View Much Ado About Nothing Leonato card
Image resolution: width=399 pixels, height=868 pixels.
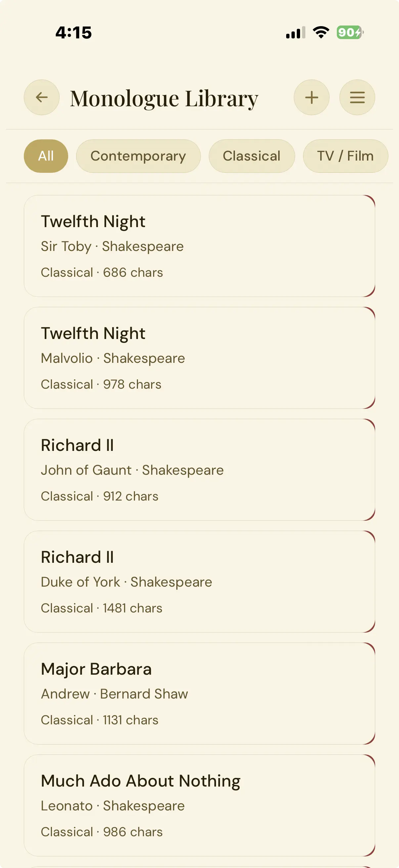tap(199, 805)
